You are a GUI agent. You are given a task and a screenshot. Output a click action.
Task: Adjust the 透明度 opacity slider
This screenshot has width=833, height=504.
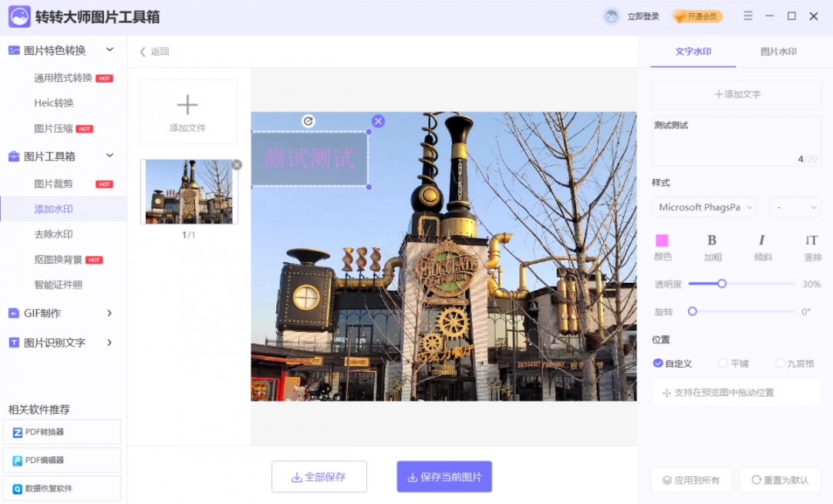(x=721, y=284)
